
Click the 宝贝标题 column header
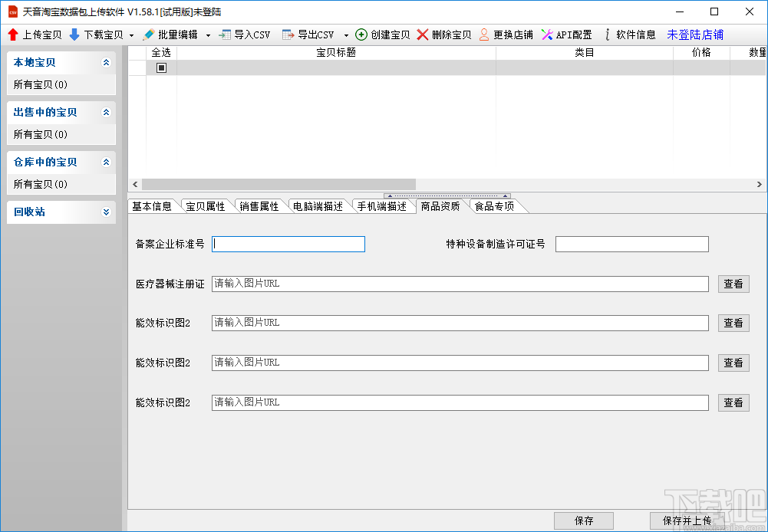pos(336,53)
